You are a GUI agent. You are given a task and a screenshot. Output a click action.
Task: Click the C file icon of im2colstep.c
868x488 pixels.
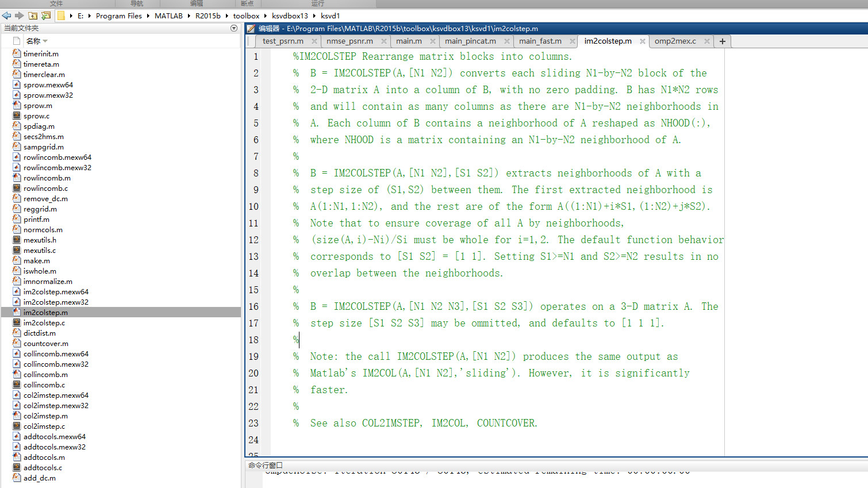pos(17,322)
